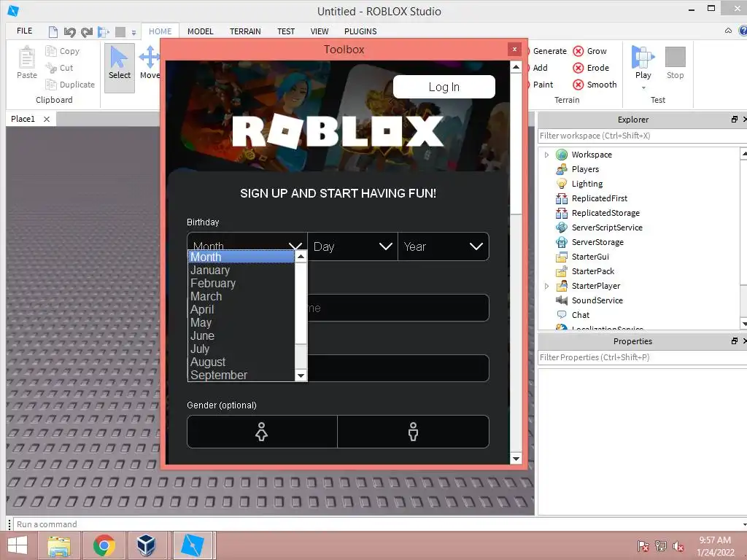The height and width of the screenshot is (560, 747).
Task: Click the Erode terrain tool
Action: [591, 68]
